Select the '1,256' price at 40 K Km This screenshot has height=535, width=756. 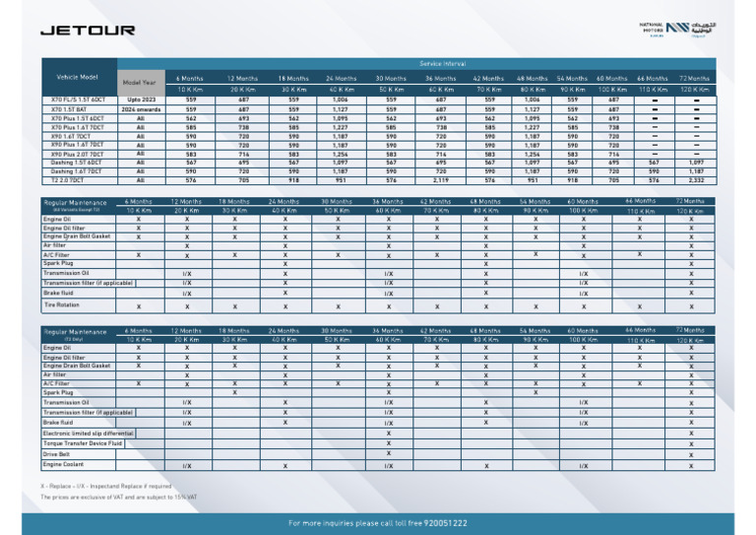(x=341, y=155)
